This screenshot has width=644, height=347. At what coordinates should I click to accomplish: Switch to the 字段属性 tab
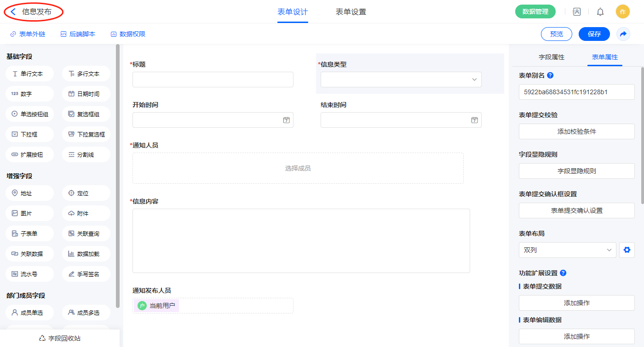551,57
